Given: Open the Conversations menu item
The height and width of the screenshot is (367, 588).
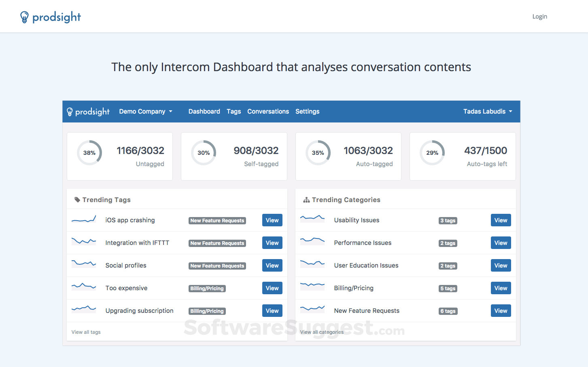Looking at the screenshot, I should (x=268, y=112).
